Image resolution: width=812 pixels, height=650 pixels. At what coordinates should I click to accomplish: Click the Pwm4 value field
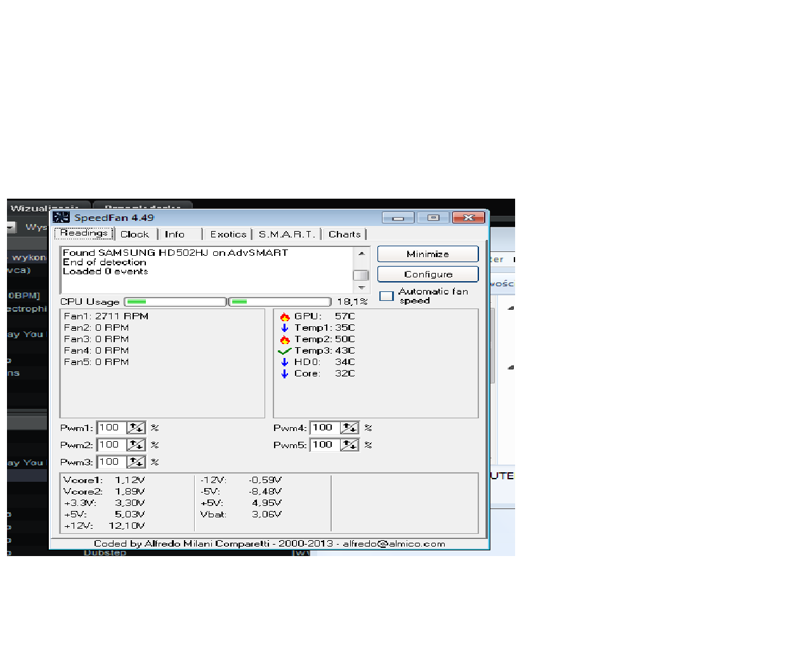coord(325,428)
